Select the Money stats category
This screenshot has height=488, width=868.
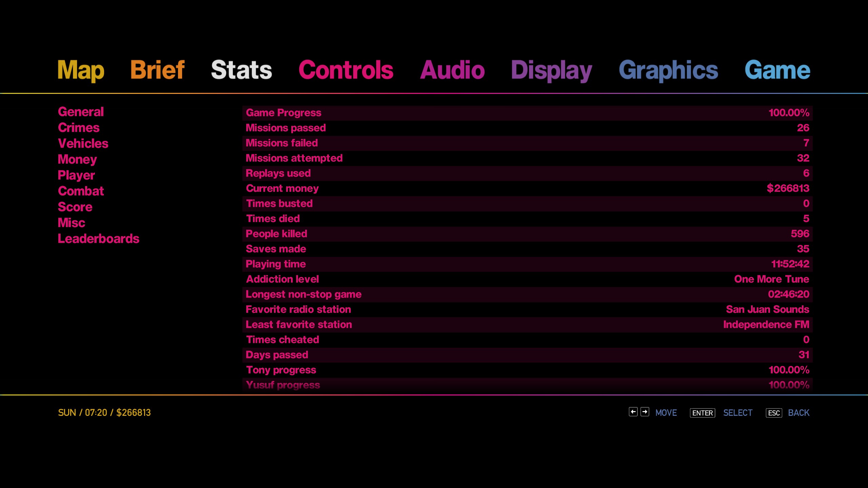coord(76,159)
